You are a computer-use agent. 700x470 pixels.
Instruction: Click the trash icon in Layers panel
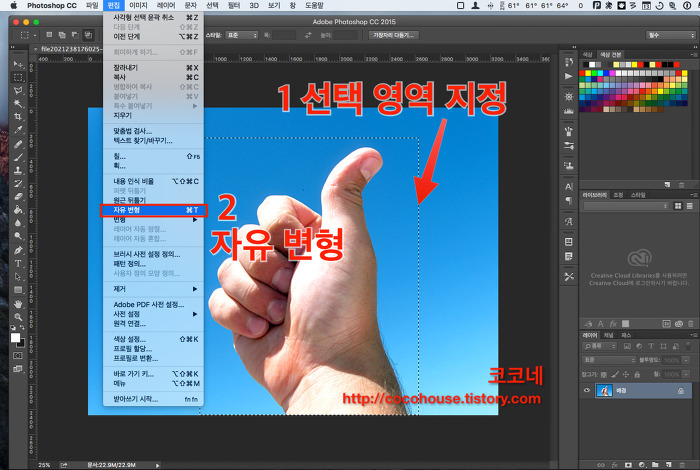(682, 465)
